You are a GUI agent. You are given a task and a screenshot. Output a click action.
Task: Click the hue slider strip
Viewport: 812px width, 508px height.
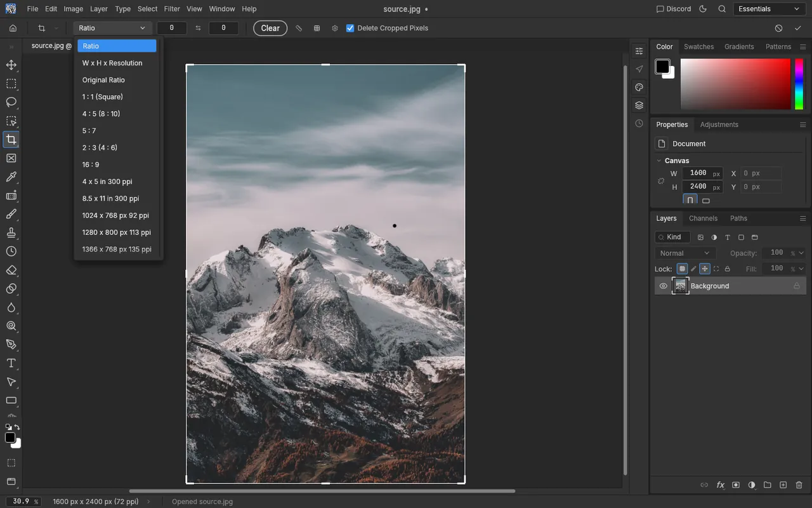click(x=799, y=84)
